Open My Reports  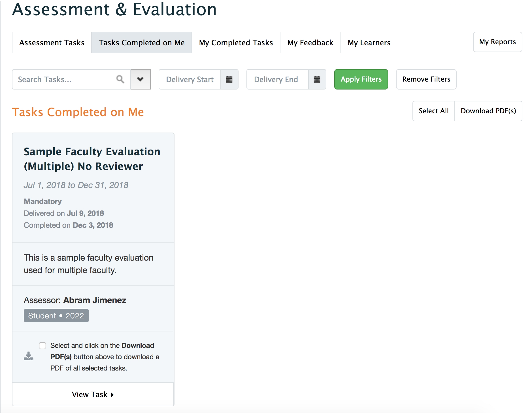click(x=497, y=42)
